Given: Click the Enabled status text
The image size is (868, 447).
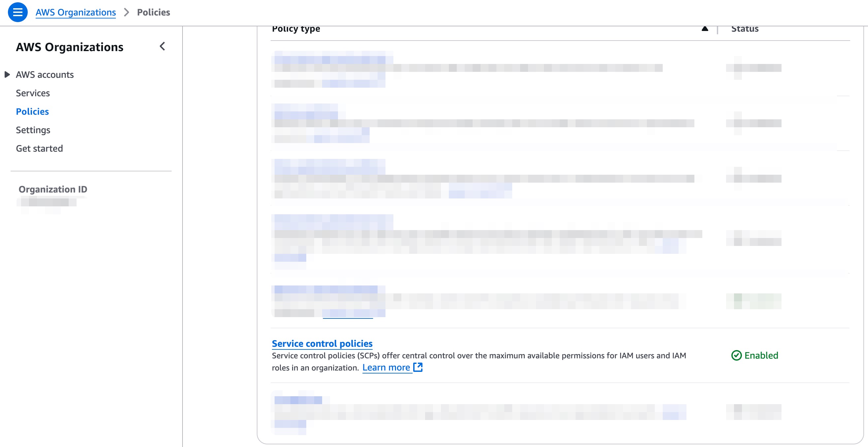Looking at the screenshot, I should tap(761, 355).
